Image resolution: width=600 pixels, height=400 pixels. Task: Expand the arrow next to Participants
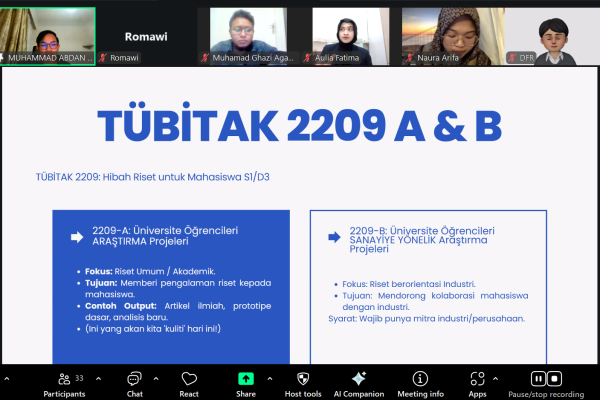tap(98, 378)
